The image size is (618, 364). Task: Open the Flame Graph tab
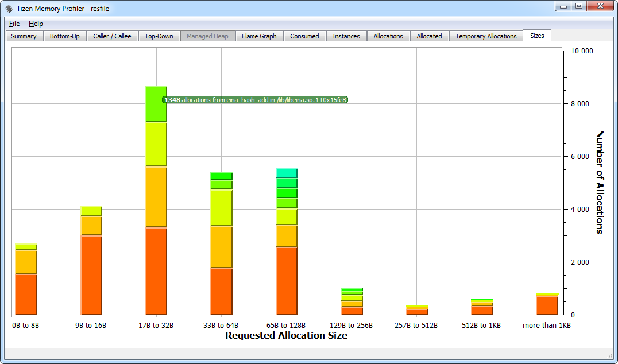pyautogui.click(x=259, y=36)
